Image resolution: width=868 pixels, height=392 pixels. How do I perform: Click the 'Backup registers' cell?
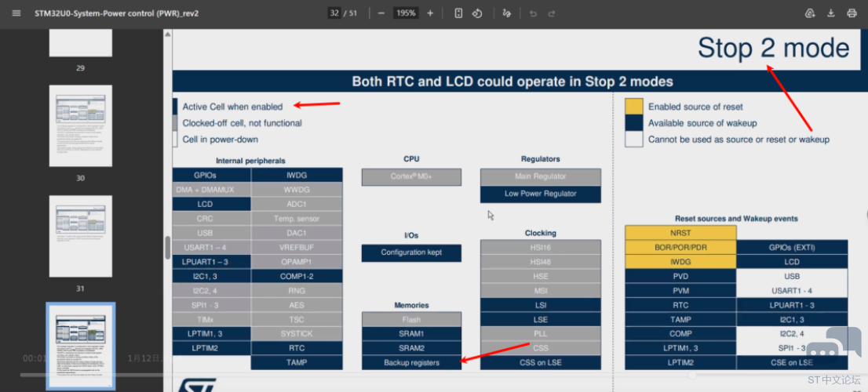pyautogui.click(x=411, y=363)
